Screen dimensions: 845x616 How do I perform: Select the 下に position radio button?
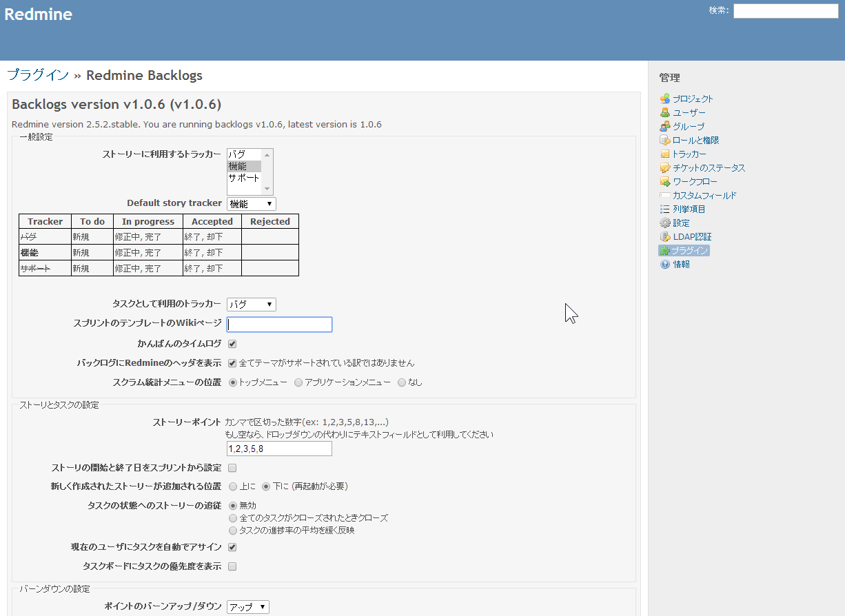pyautogui.click(x=266, y=486)
